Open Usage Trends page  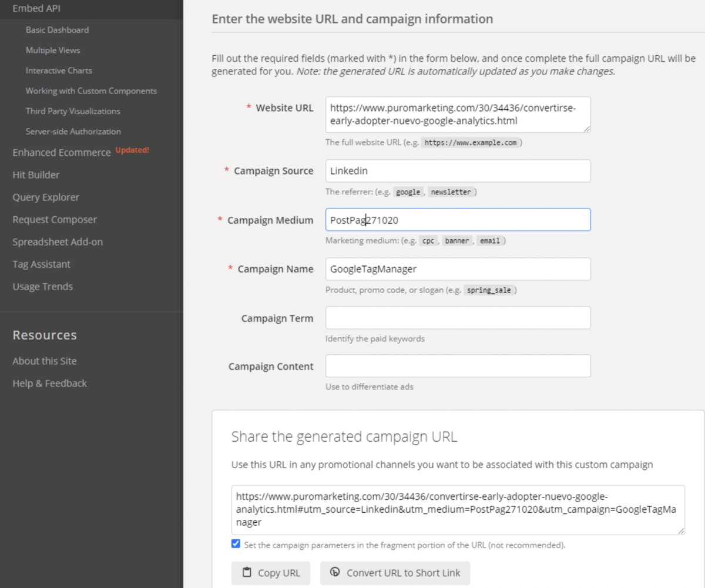coord(43,287)
